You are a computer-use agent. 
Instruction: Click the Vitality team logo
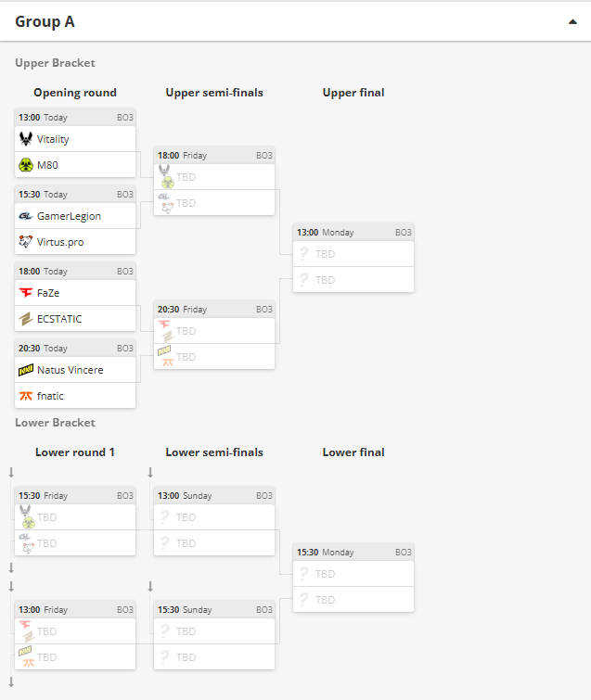pos(26,139)
